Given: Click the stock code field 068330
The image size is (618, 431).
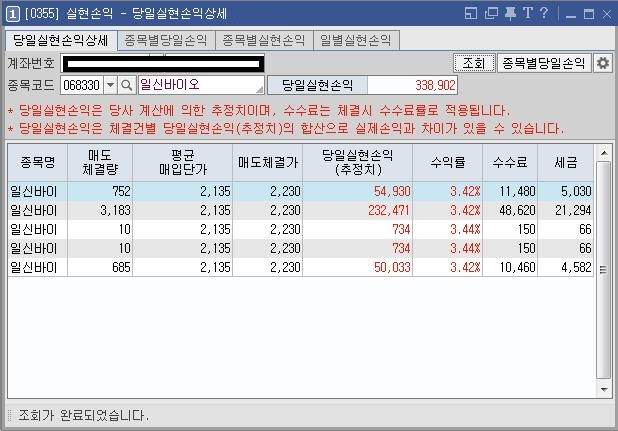Looking at the screenshot, I should [82, 85].
